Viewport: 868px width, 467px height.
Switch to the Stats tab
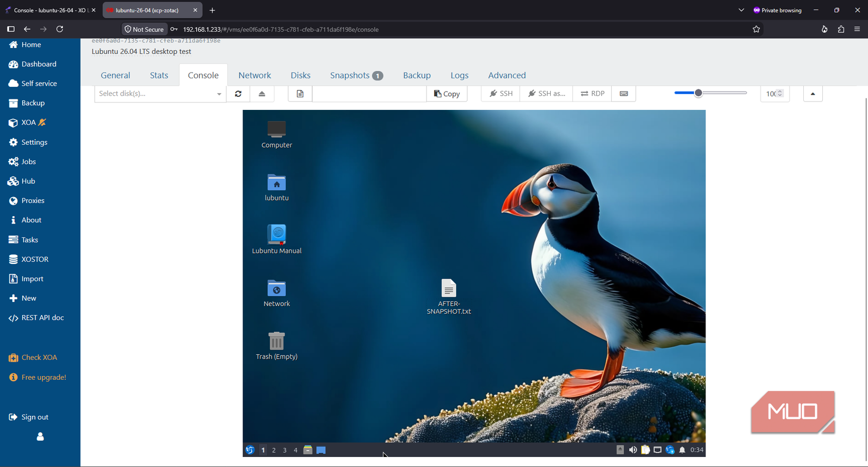(159, 75)
